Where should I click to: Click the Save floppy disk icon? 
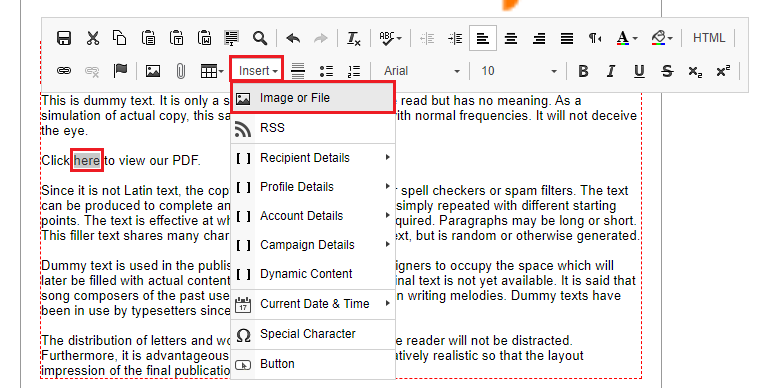[64, 38]
